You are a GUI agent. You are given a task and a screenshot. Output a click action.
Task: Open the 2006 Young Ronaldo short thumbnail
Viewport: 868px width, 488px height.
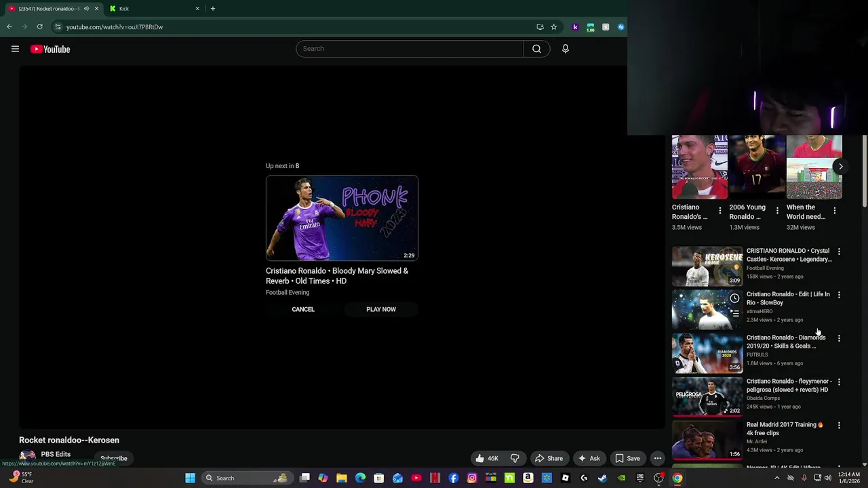(757, 167)
